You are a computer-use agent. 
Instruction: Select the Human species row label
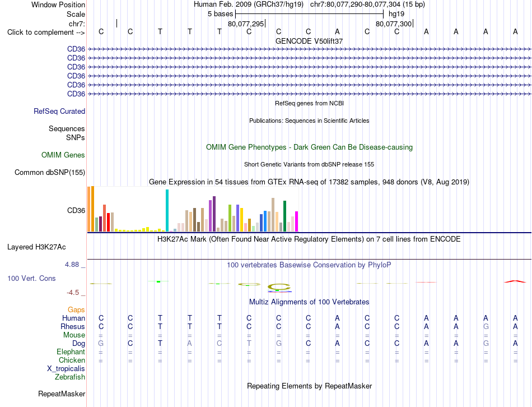pos(73,318)
